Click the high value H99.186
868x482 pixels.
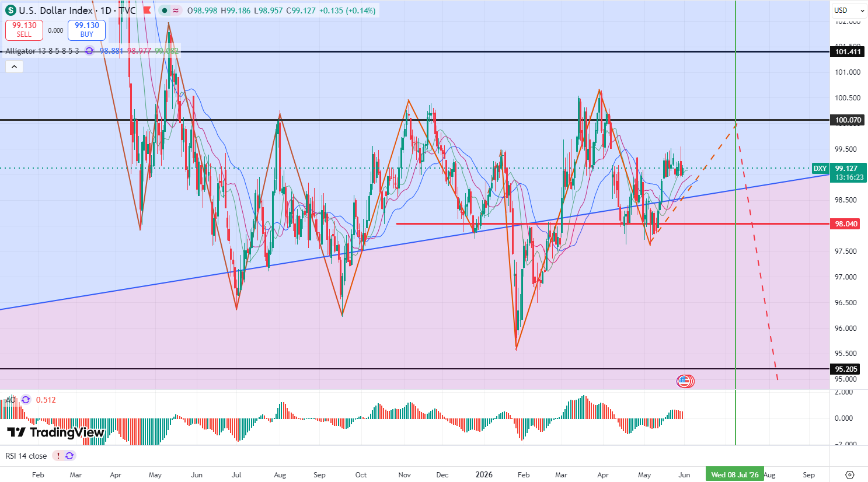pos(236,11)
